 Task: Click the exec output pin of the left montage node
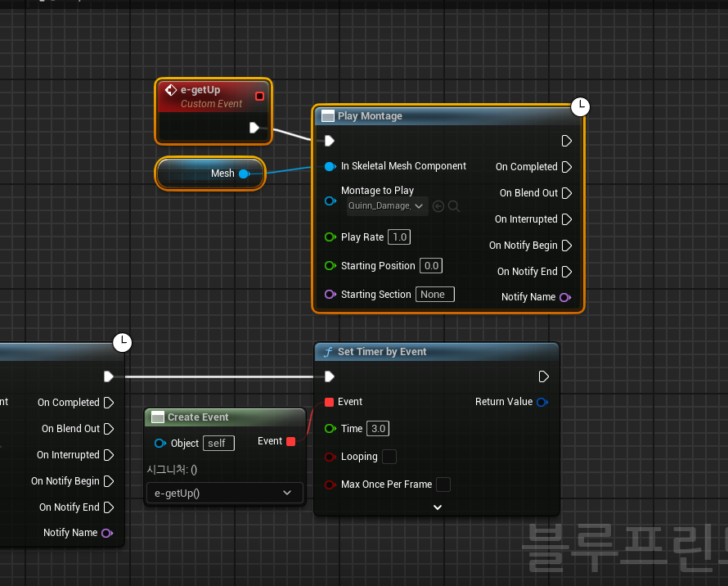(x=109, y=376)
